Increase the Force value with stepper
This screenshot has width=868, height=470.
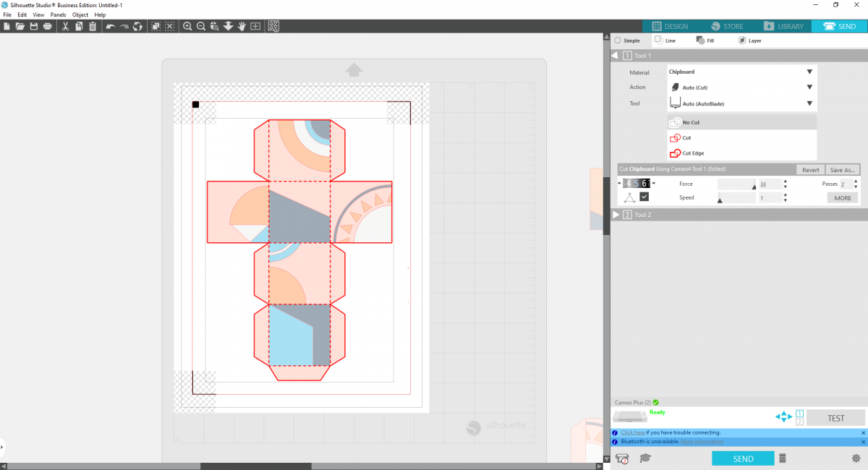click(786, 181)
